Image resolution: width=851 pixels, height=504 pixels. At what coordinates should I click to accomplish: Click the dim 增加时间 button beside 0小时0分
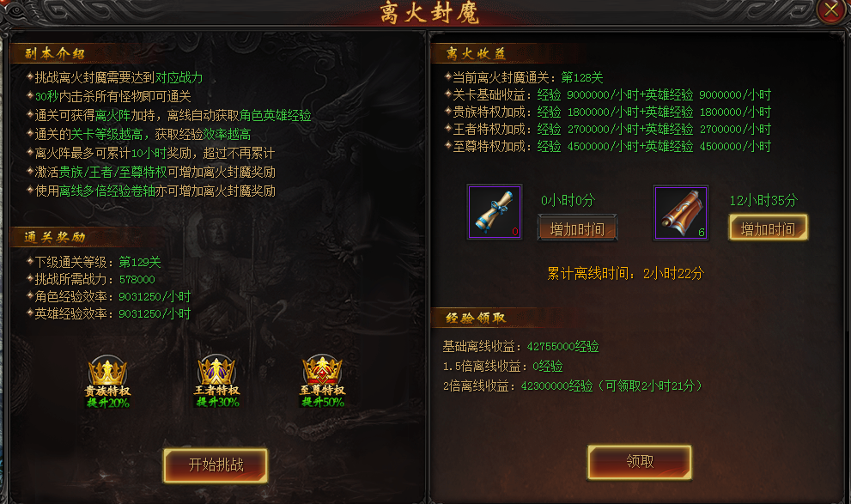coord(577,228)
